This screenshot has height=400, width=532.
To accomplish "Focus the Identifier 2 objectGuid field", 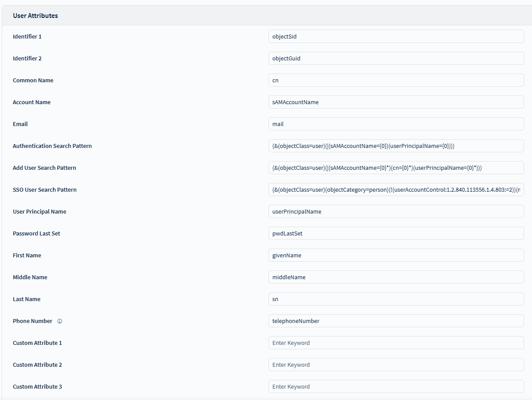I will click(396, 58).
